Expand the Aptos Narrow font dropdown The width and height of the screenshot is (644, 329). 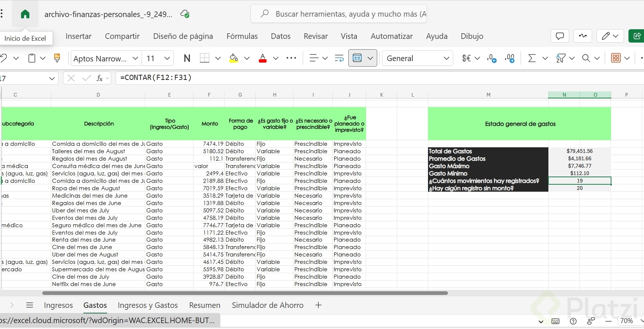[x=135, y=58]
